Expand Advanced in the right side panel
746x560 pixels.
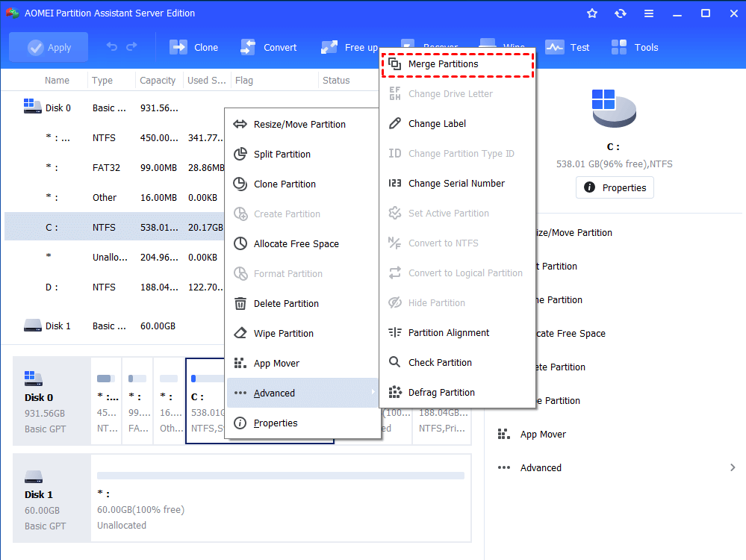tap(616, 467)
